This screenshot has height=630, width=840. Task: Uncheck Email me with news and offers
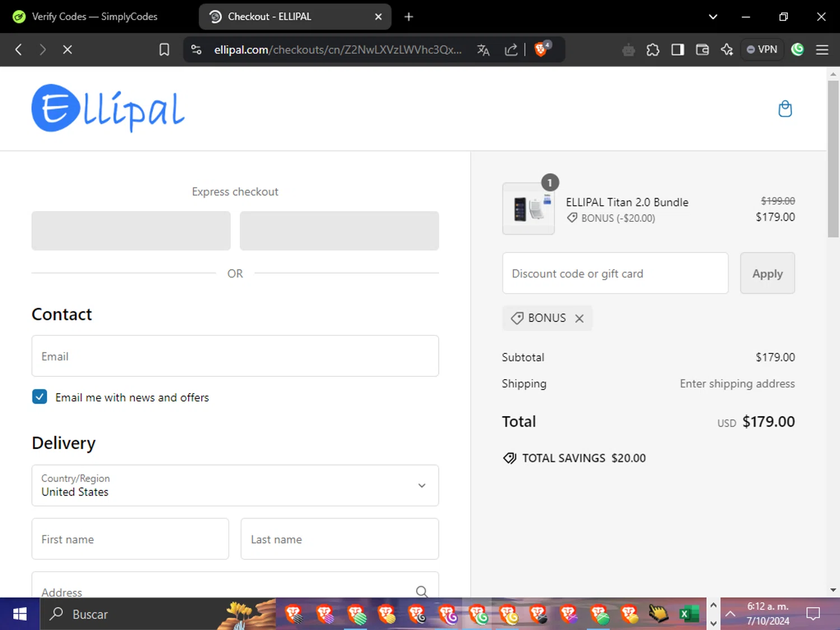tap(40, 397)
